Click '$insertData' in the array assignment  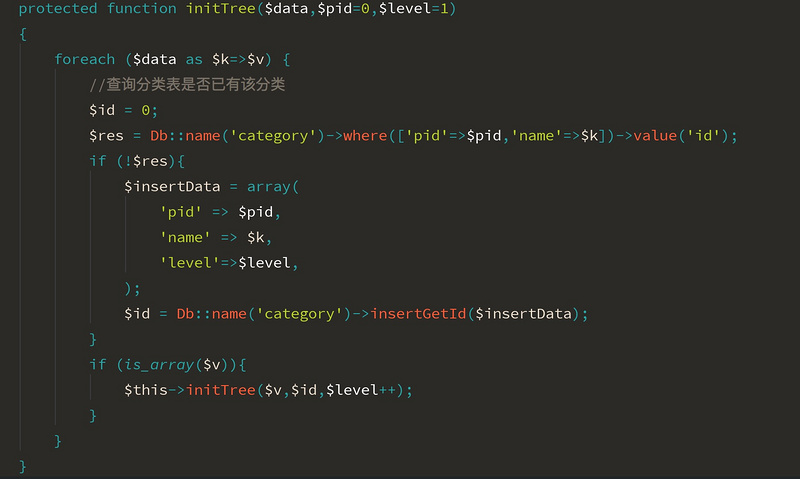click(x=172, y=187)
